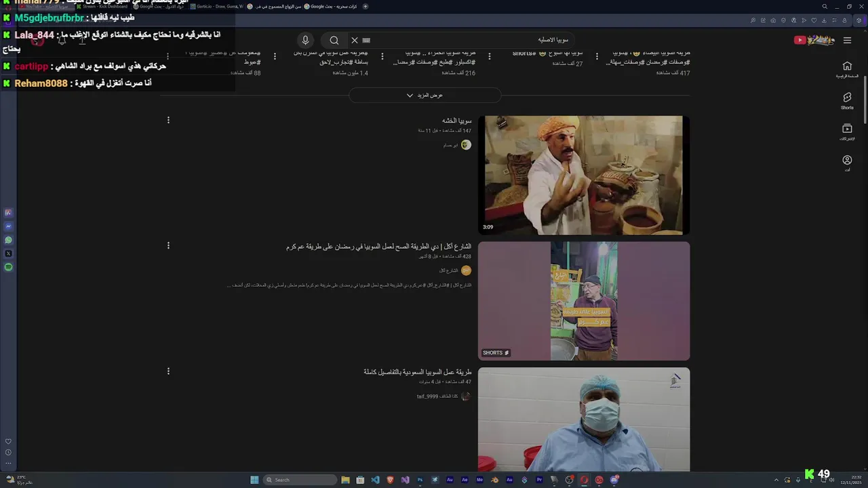
Task: Run search with magnifier icon
Action: (x=334, y=40)
